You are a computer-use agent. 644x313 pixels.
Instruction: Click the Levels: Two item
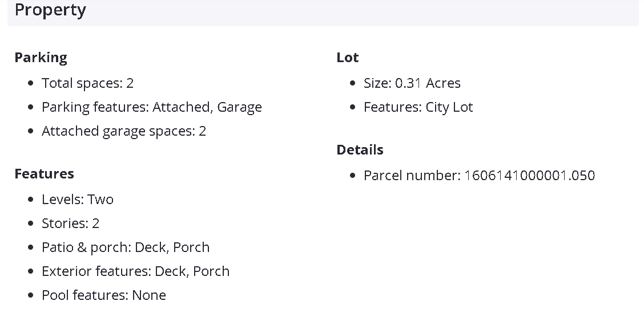click(x=77, y=200)
